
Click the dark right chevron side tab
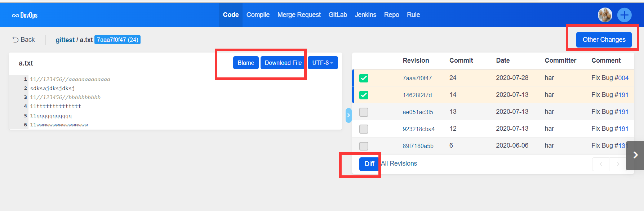pos(635,155)
